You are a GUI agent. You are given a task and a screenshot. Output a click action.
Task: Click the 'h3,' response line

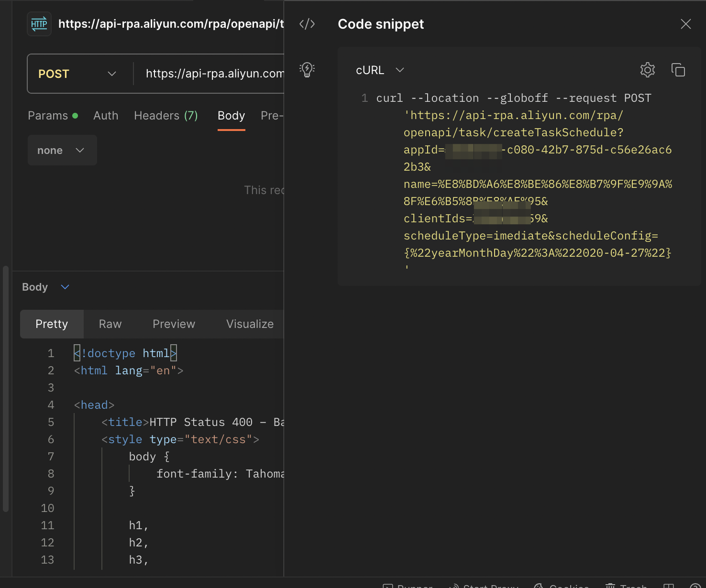139,560
